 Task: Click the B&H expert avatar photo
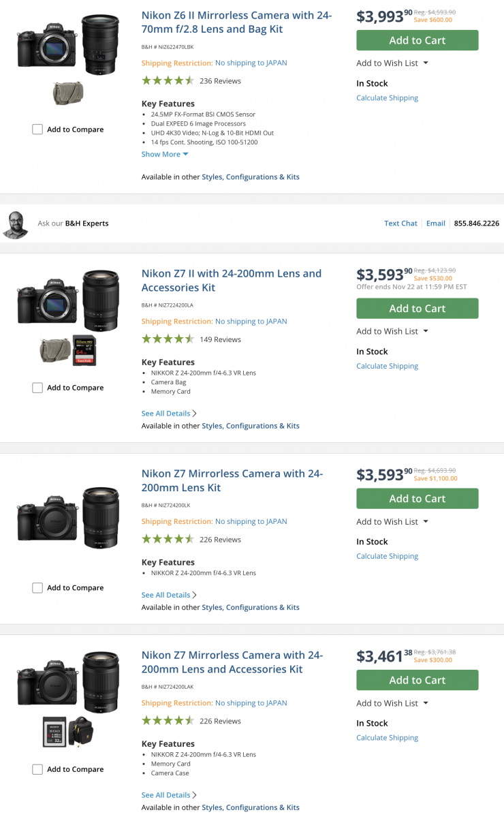click(16, 224)
